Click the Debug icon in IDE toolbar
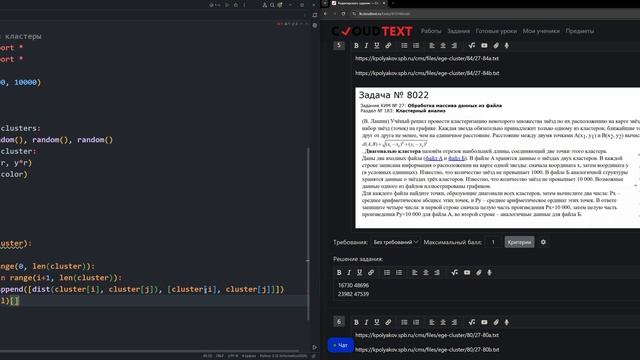The width and height of the screenshot is (640, 360). (236, 5)
